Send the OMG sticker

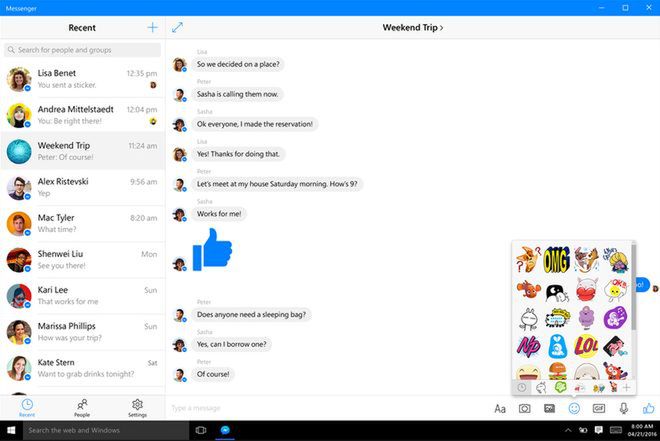point(557,260)
